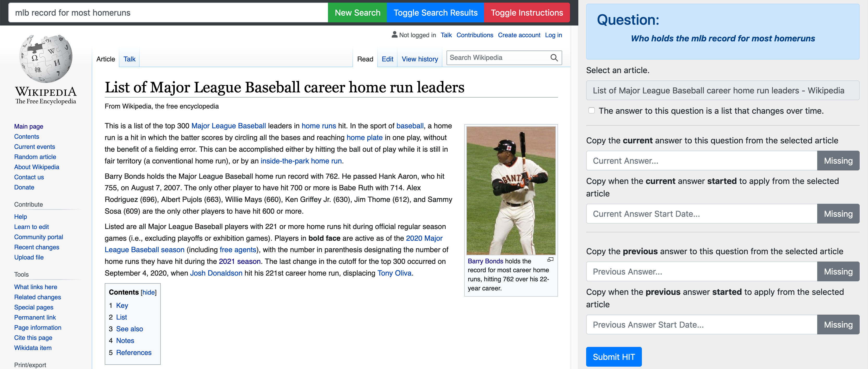Open Contents link in sidebar

[x=27, y=136]
